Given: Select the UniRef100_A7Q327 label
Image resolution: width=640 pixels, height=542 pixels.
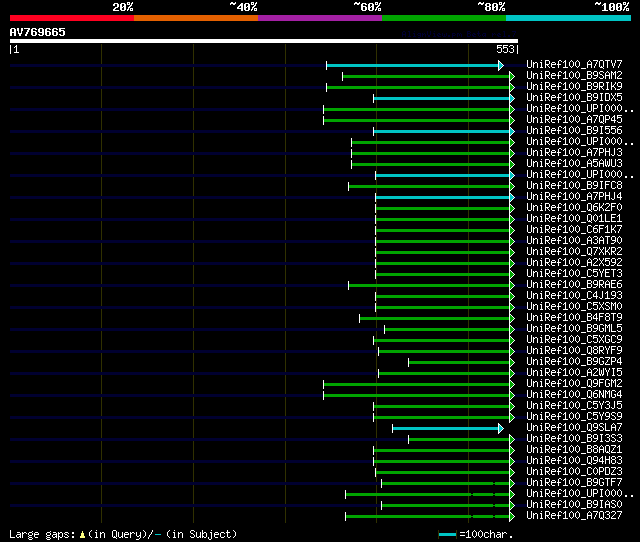Looking at the screenshot, I should coord(574,516).
